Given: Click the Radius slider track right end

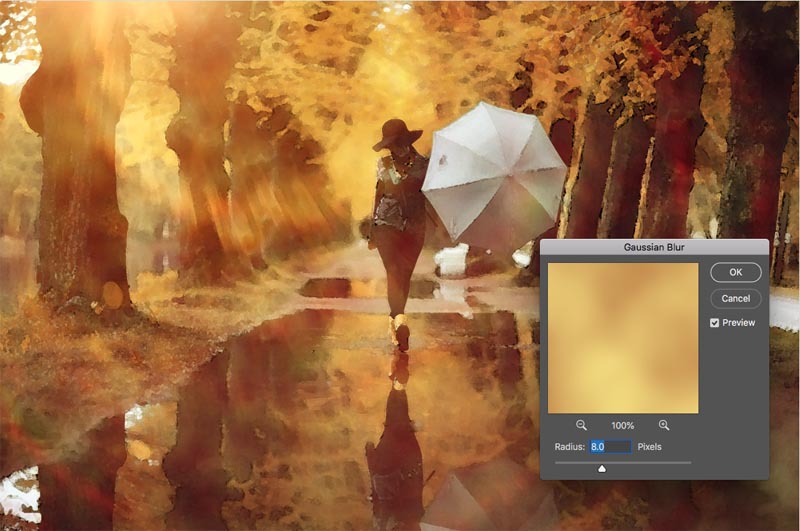Looking at the screenshot, I should [688, 462].
